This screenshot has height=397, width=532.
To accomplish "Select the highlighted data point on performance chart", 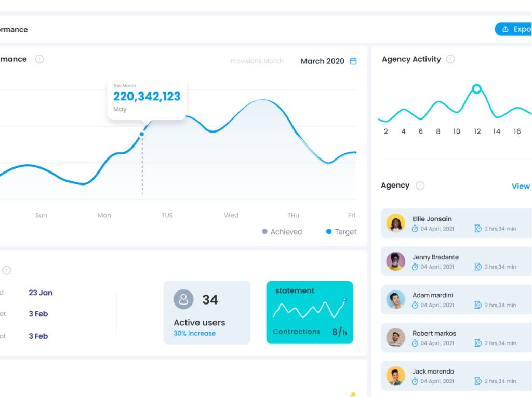I will pyautogui.click(x=142, y=134).
